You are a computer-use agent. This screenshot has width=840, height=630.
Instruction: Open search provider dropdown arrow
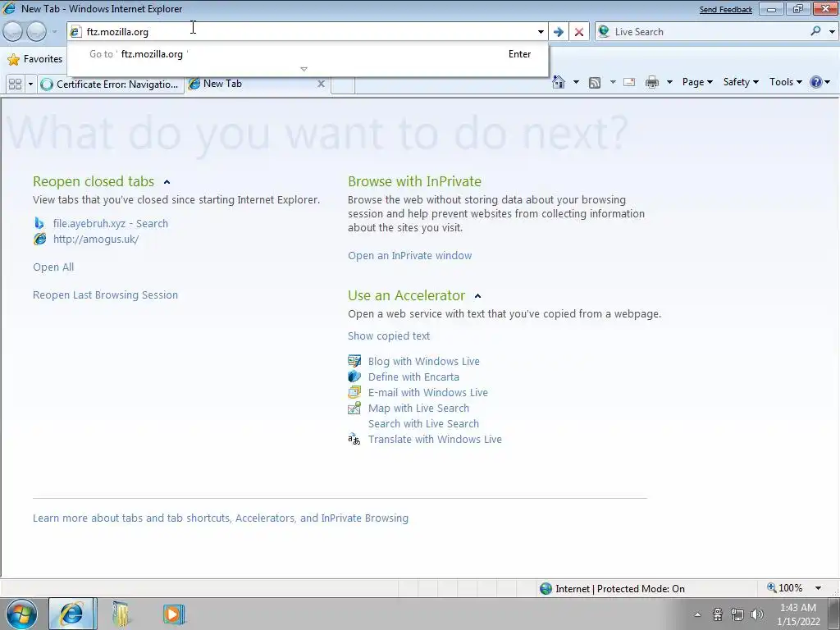832,32
